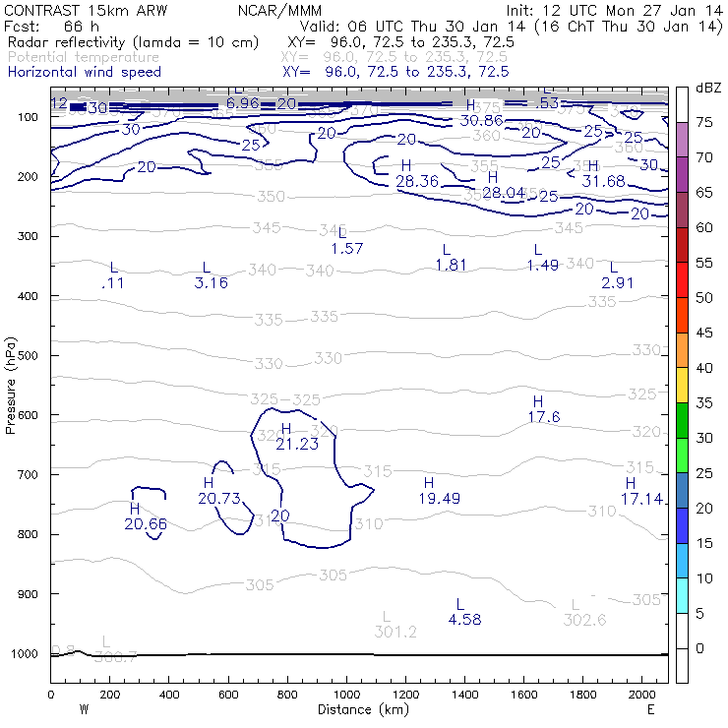Click the '900' pressure axis tick label

28,594
